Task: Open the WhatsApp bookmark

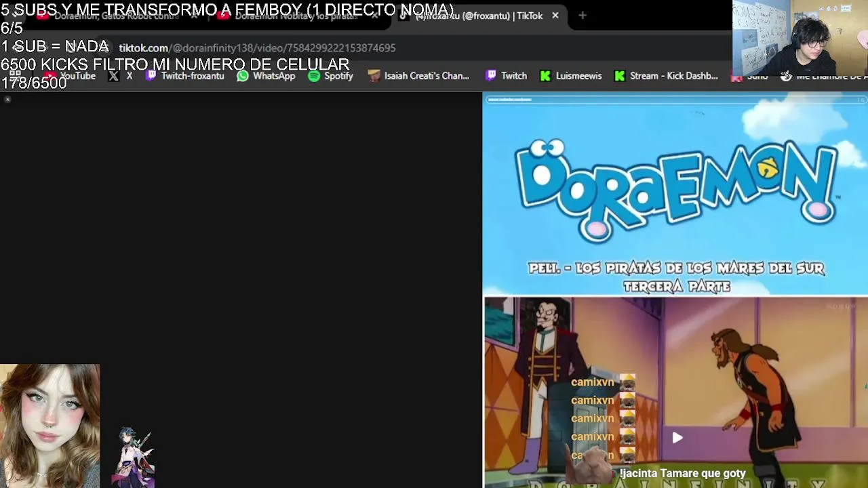Action: point(266,76)
